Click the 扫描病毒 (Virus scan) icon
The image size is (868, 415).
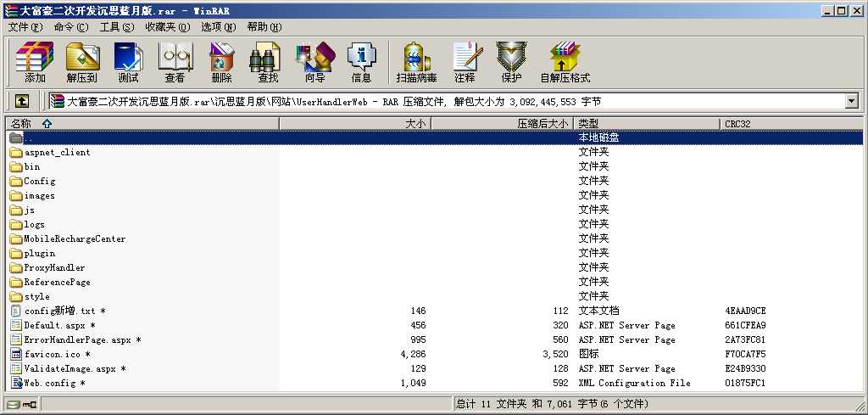pyautogui.click(x=417, y=62)
